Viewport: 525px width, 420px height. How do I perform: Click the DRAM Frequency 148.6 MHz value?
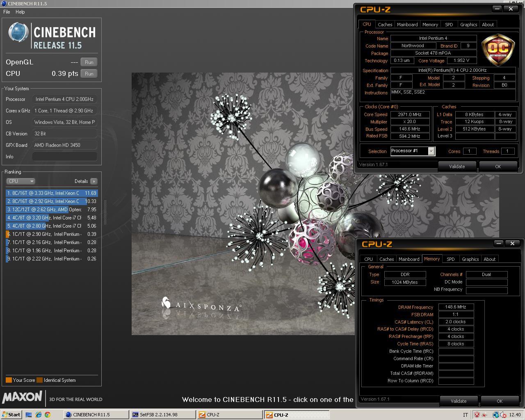point(456,307)
